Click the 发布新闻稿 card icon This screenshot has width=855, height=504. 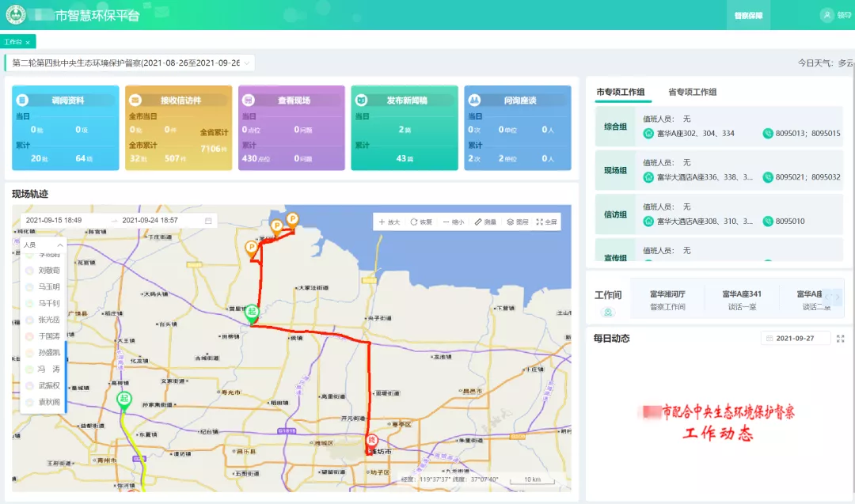pos(362,100)
